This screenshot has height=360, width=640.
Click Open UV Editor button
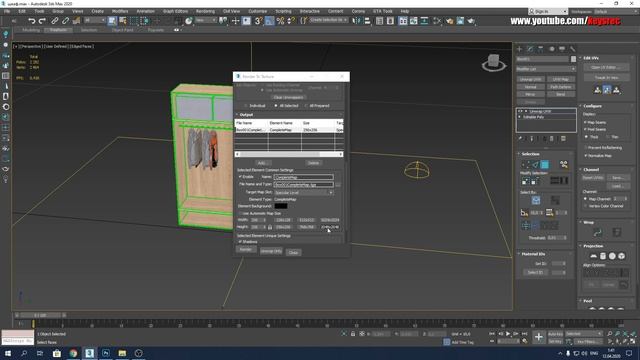[x=607, y=67]
